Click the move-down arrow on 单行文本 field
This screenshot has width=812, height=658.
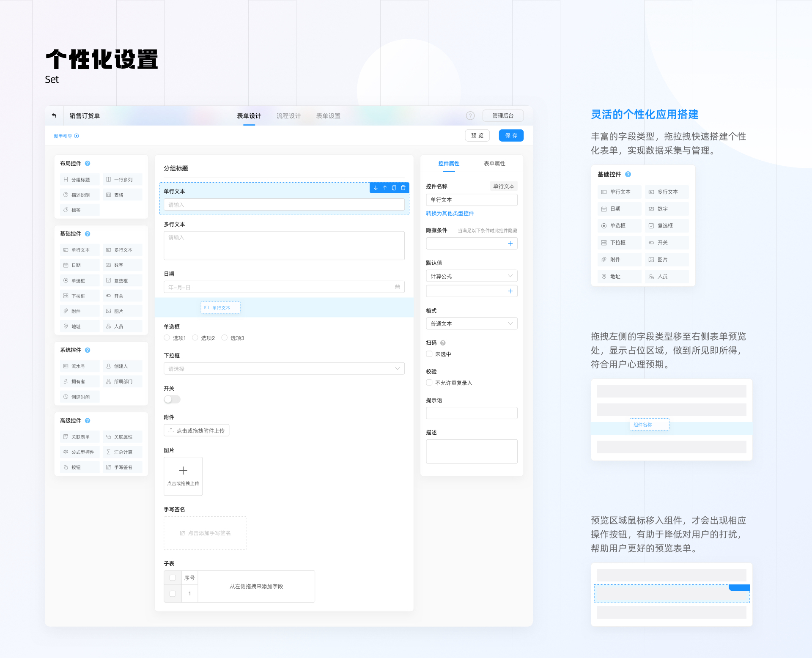coord(376,188)
